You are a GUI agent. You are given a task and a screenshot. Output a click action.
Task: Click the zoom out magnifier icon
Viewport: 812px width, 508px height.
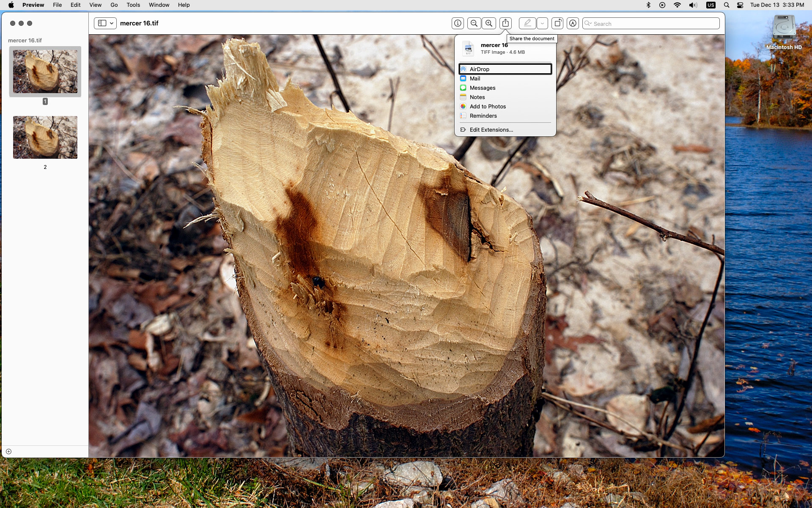[474, 23]
